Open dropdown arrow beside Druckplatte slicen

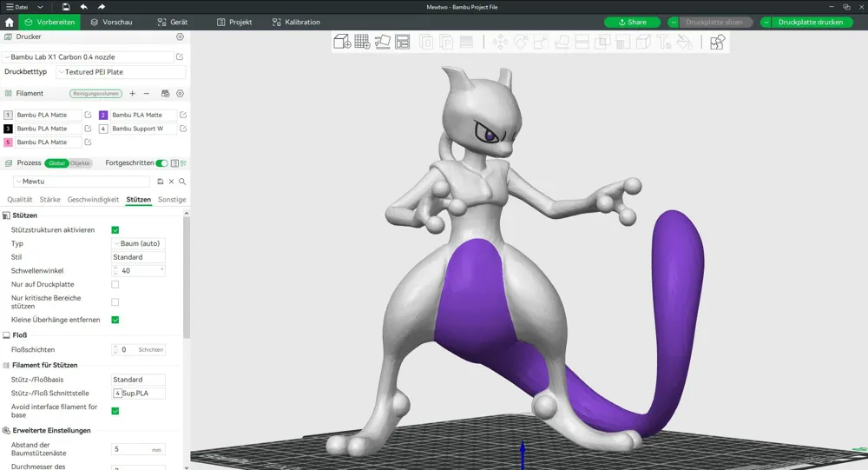[x=674, y=23]
